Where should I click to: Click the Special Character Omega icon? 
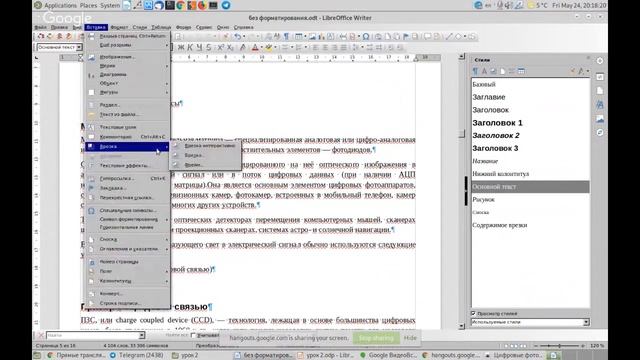(366, 37)
